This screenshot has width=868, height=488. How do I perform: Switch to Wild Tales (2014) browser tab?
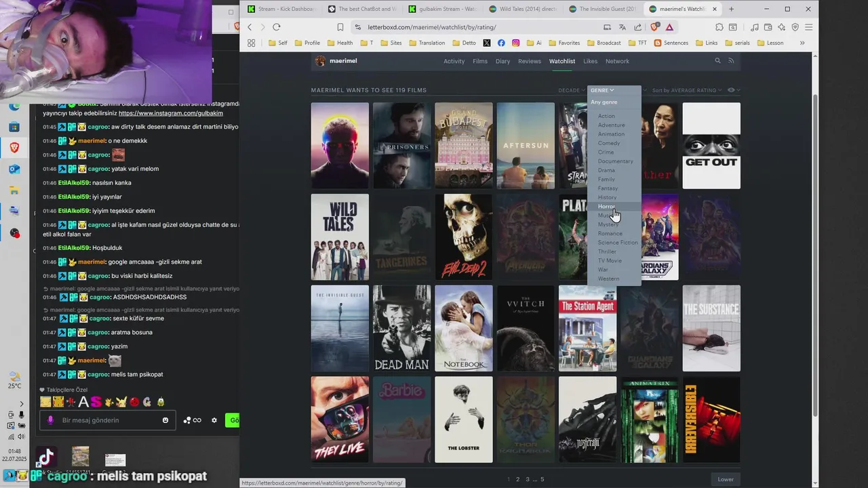pos(522,9)
